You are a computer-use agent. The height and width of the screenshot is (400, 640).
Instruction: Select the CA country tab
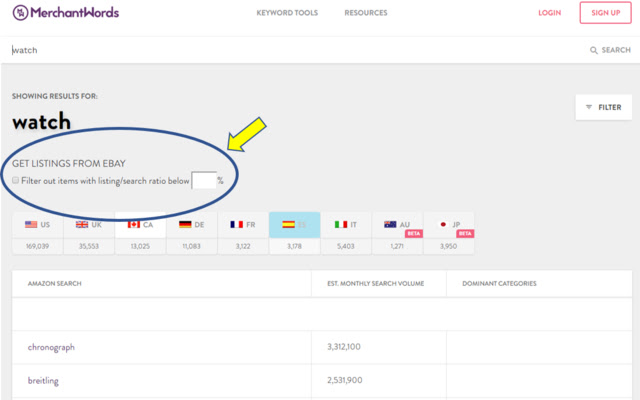[x=140, y=225]
